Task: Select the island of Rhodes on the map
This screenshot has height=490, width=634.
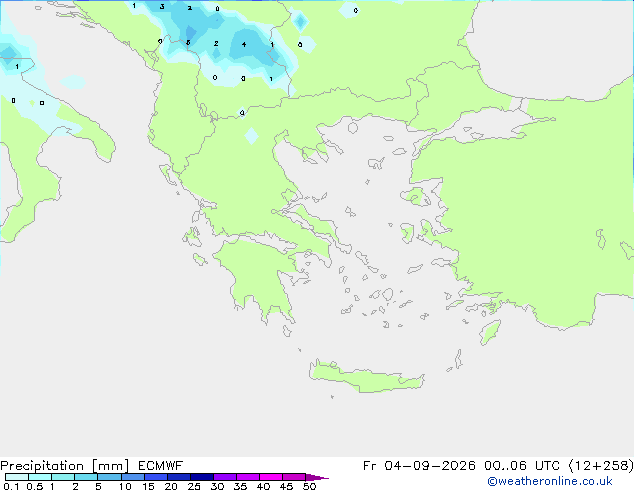Action: click(x=490, y=332)
